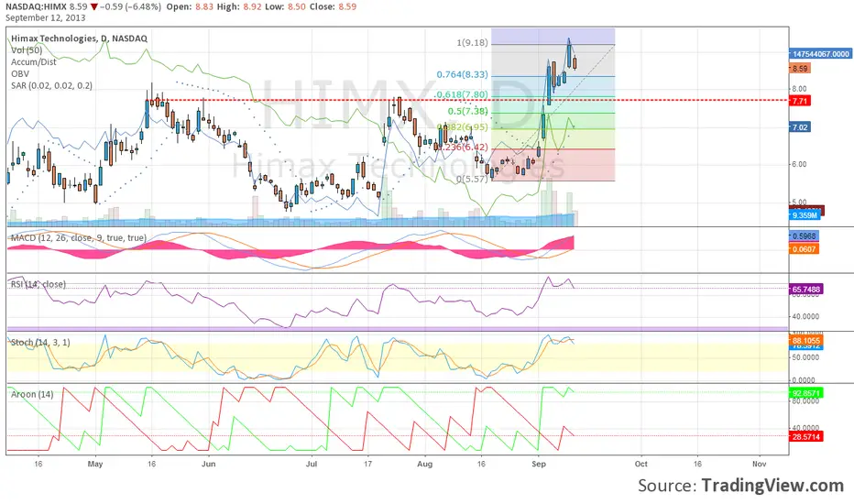854x504 pixels.
Task: Click the 6.00 price axis label
Action: (x=800, y=164)
